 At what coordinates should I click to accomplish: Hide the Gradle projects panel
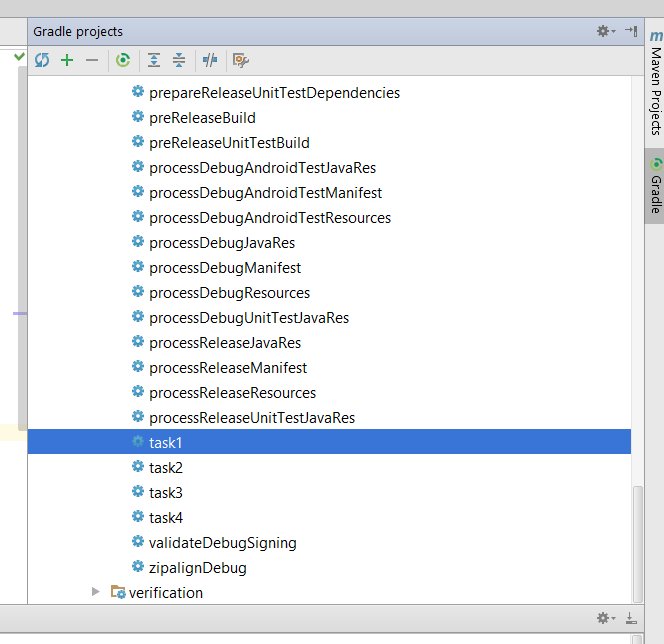[x=631, y=32]
